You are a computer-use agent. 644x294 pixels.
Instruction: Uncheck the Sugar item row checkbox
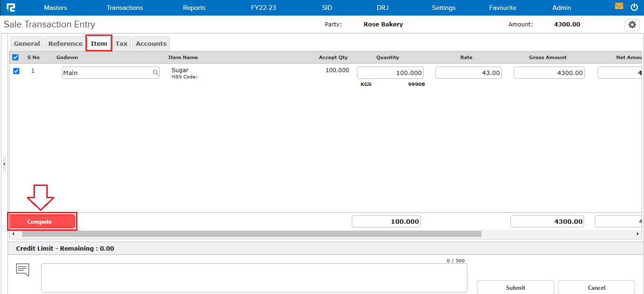click(16, 71)
